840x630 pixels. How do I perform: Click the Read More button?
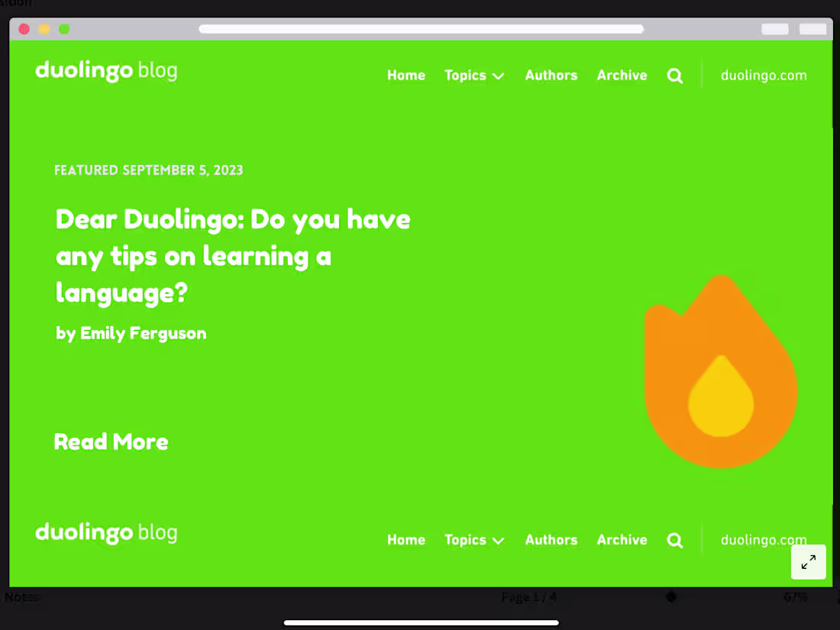pos(111,441)
